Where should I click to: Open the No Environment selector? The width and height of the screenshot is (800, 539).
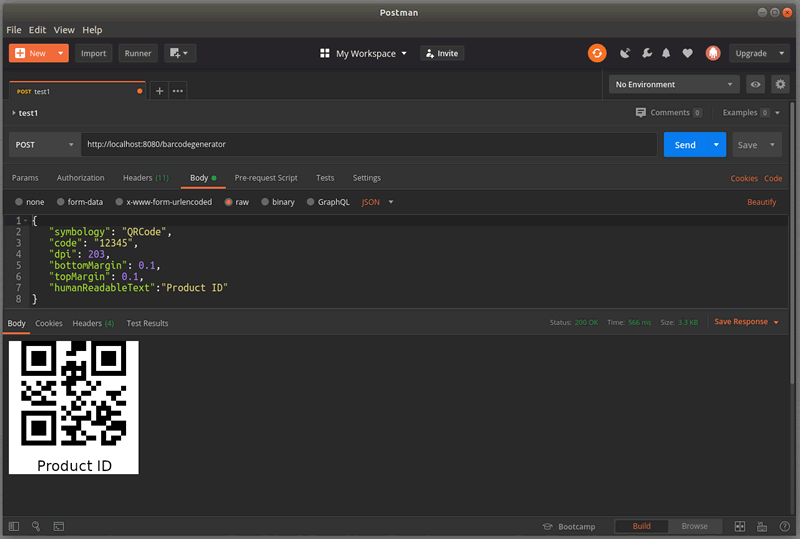click(674, 84)
